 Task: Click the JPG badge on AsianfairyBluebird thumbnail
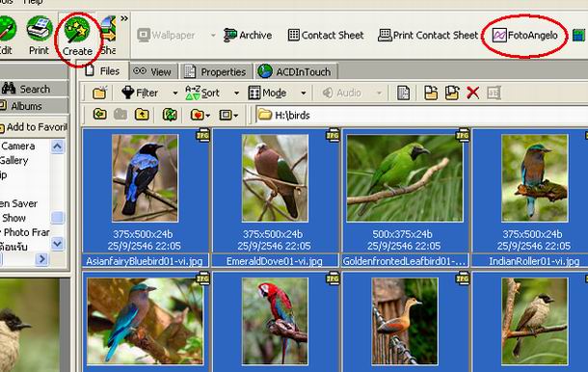click(202, 136)
